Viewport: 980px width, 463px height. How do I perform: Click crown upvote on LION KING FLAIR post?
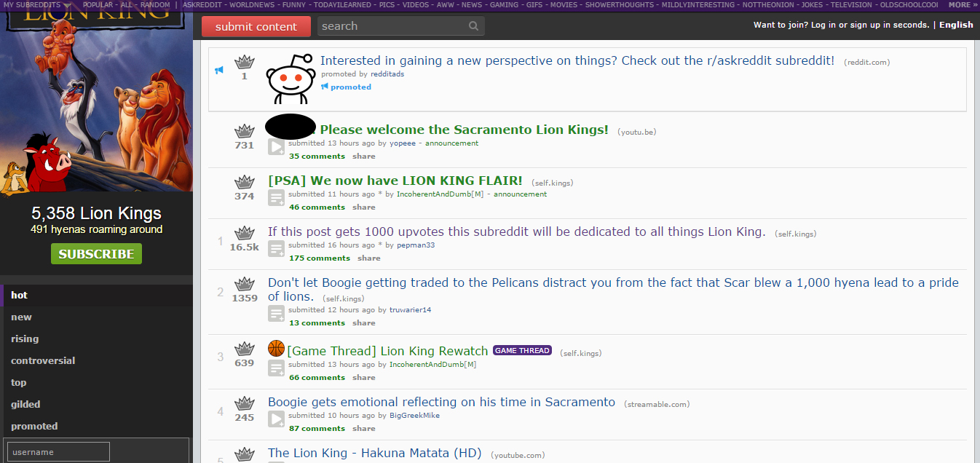coord(245,182)
